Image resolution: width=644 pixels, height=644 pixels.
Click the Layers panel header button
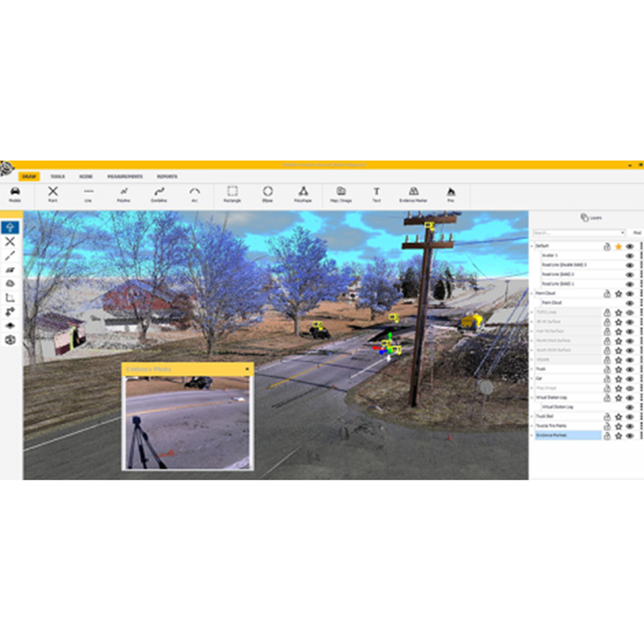coord(591,216)
